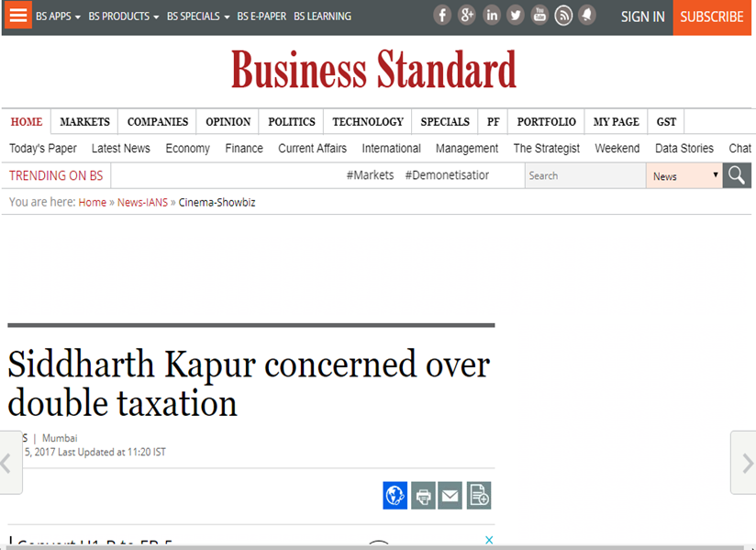Open Latest News submenu link

(x=121, y=149)
